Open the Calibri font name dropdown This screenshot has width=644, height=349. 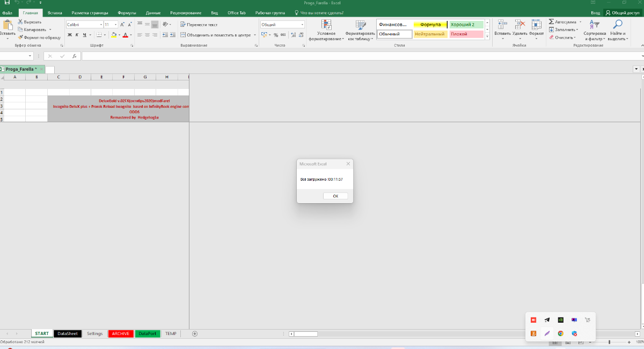click(101, 25)
